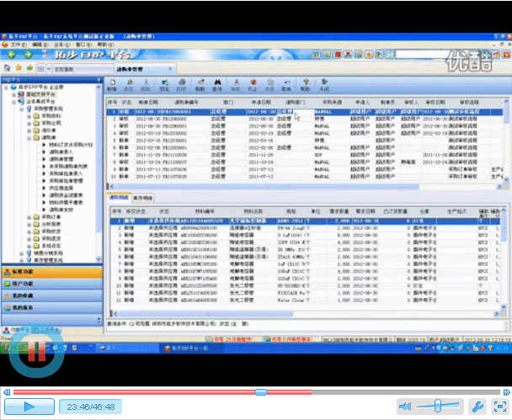Click the 打印 (print) toolbar icon
This screenshot has height=420, width=512.
(x=182, y=85)
